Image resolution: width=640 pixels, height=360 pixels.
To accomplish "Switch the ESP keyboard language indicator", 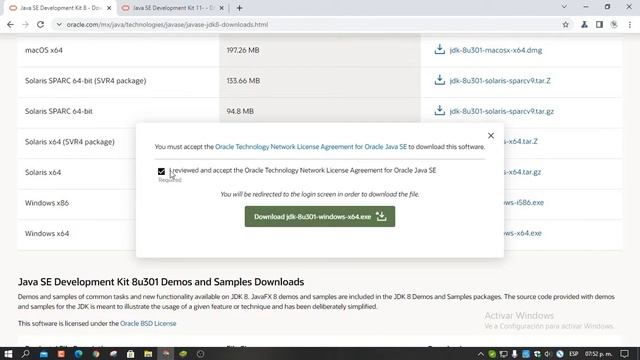I will [573, 354].
